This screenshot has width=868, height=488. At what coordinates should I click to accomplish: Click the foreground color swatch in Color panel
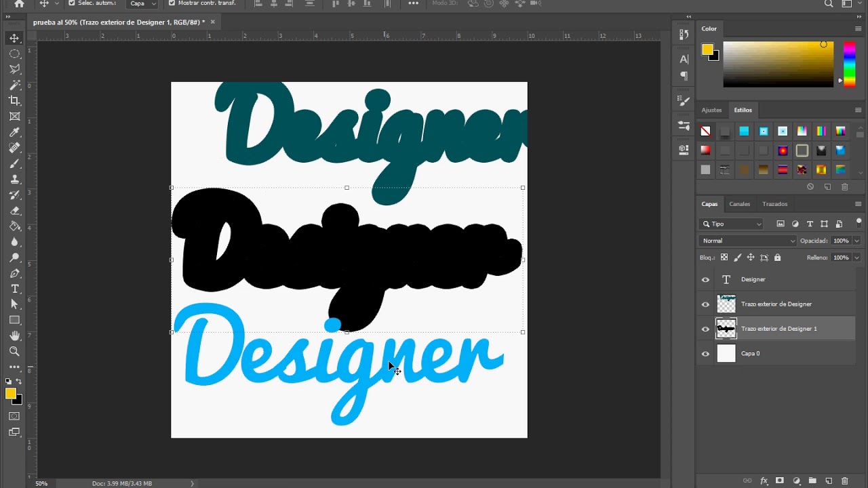[x=707, y=49]
